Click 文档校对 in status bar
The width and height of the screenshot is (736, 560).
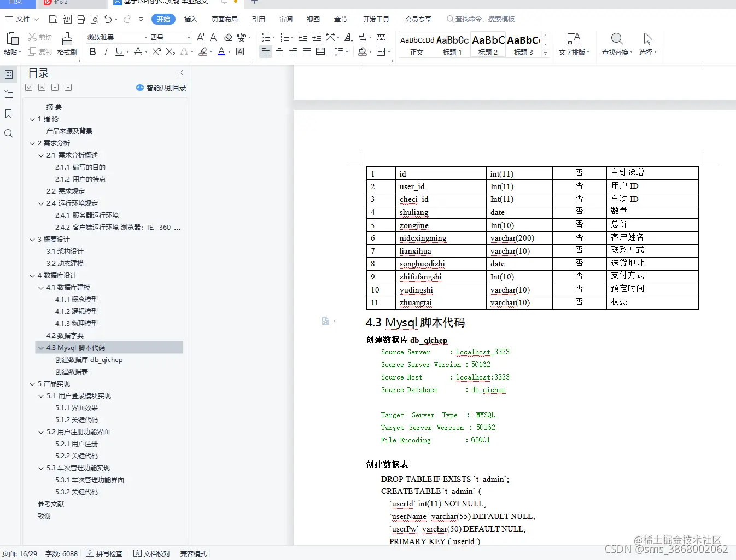tap(152, 553)
